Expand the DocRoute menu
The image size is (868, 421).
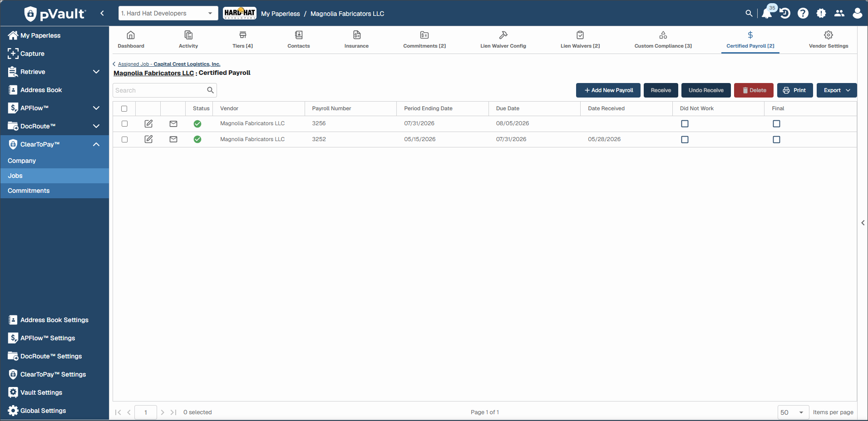pos(96,126)
